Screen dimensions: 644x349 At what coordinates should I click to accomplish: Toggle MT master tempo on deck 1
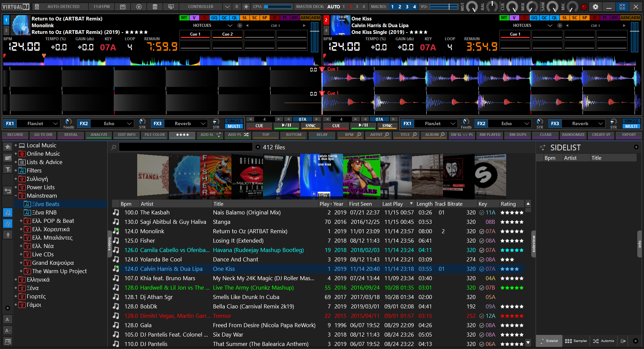pyautogui.click(x=184, y=18)
